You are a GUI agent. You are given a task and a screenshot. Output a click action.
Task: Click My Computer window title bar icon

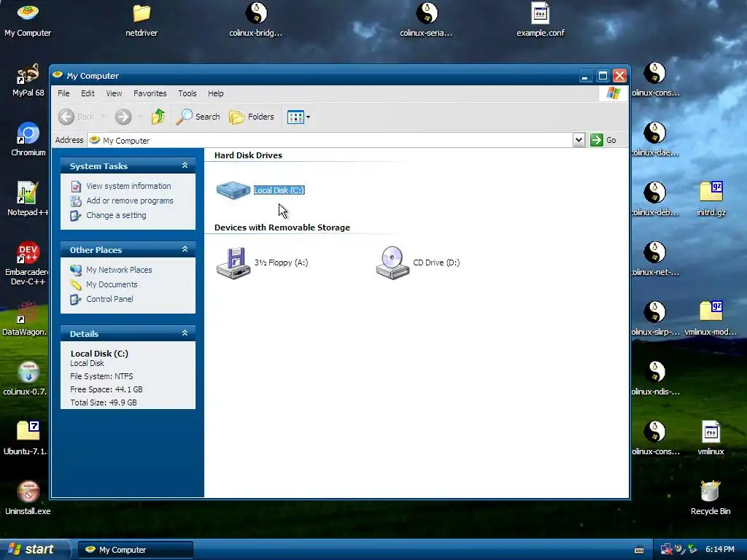tap(58, 75)
